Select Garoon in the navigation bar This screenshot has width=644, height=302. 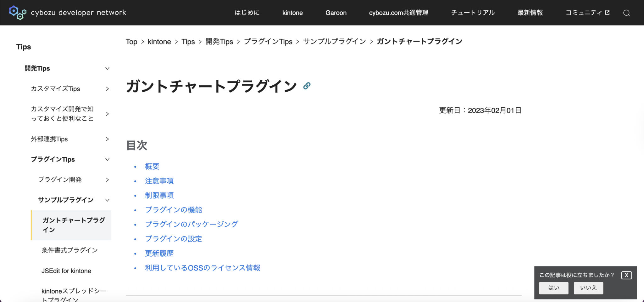pos(336,13)
